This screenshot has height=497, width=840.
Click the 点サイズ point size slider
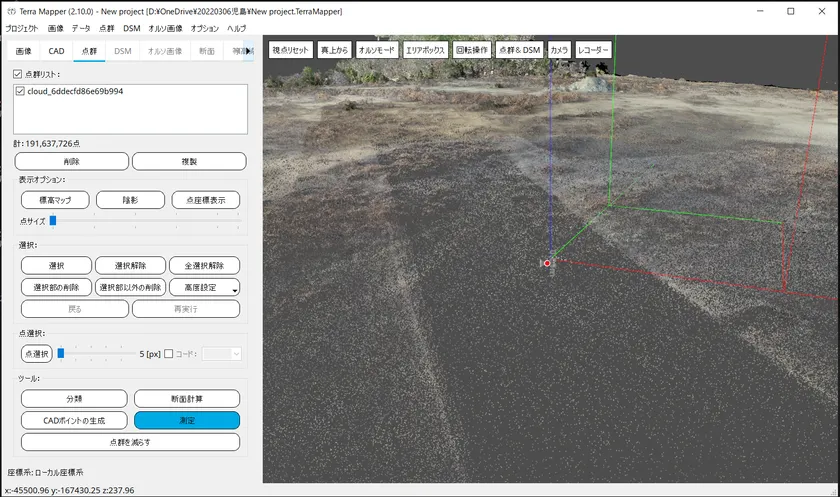[x=53, y=221]
